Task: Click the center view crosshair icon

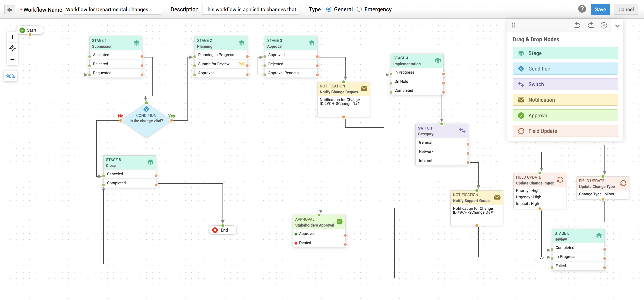Action: 12,48
